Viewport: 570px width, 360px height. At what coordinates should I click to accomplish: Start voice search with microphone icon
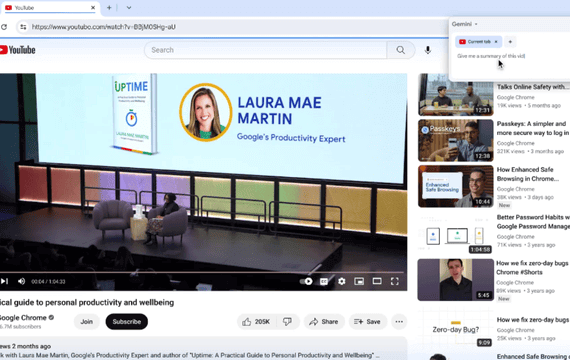pyautogui.click(x=428, y=50)
